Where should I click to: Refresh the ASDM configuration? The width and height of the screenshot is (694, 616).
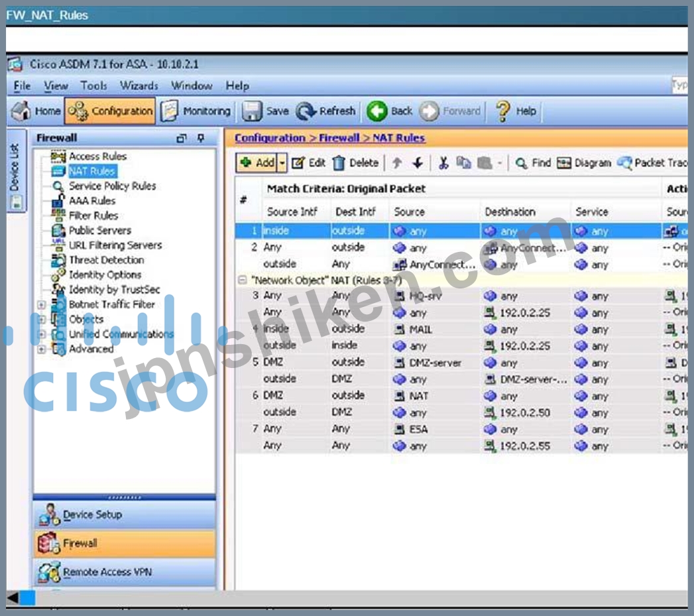point(325,111)
